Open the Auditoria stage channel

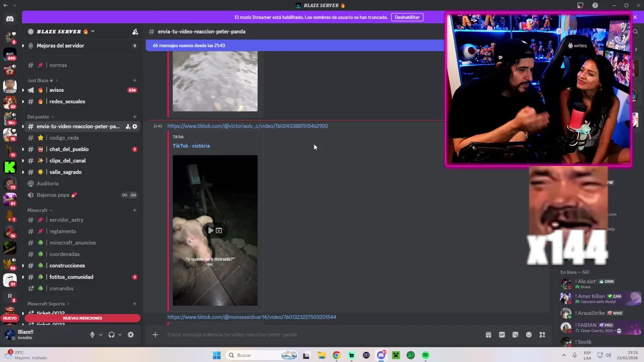[x=83, y=184]
